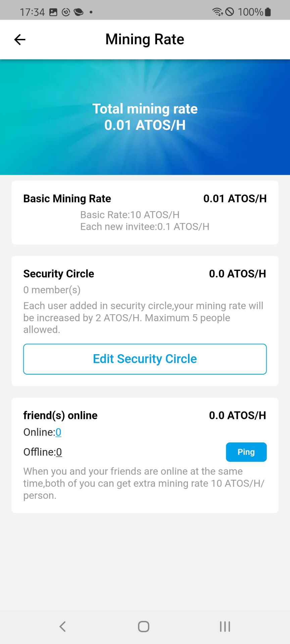Tap the clock time in status bar
This screenshot has height=644, width=290.
click(32, 12)
